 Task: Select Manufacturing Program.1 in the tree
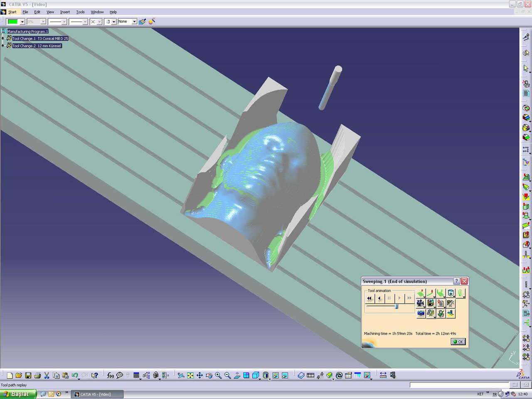coord(27,32)
